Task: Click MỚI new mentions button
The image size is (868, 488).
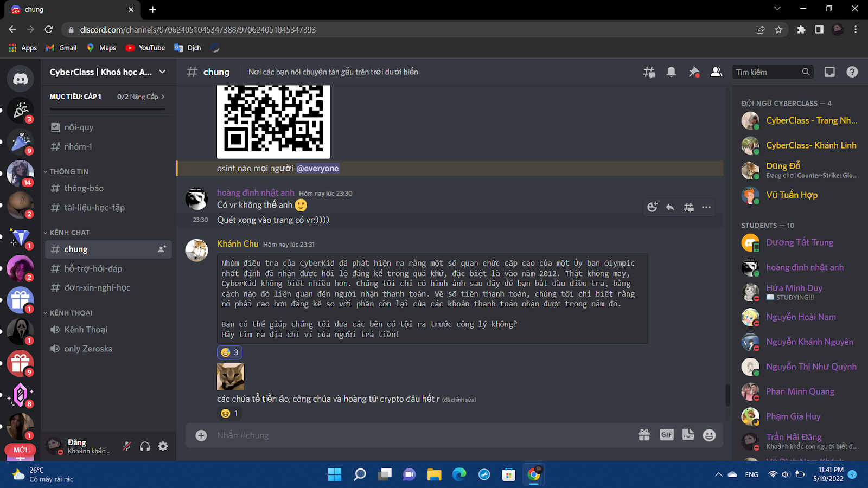Action: pyautogui.click(x=20, y=450)
